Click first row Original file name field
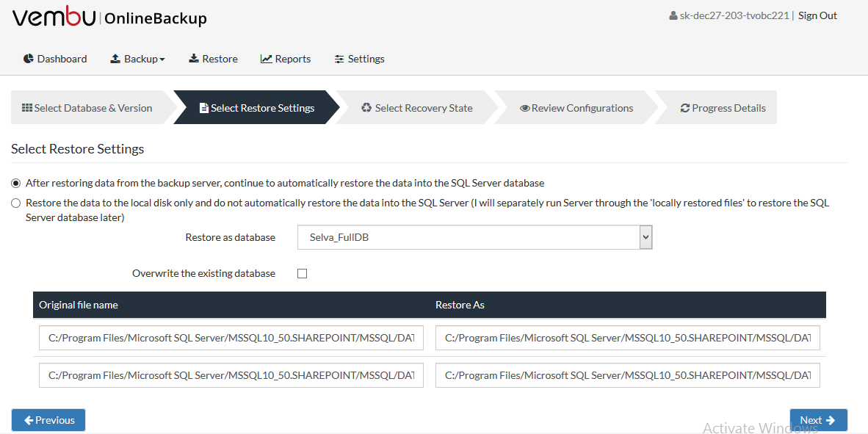This screenshot has width=868, height=434. click(231, 339)
